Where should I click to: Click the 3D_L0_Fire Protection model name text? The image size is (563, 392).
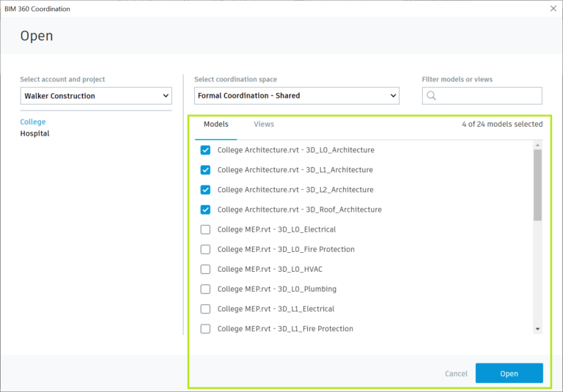click(286, 249)
